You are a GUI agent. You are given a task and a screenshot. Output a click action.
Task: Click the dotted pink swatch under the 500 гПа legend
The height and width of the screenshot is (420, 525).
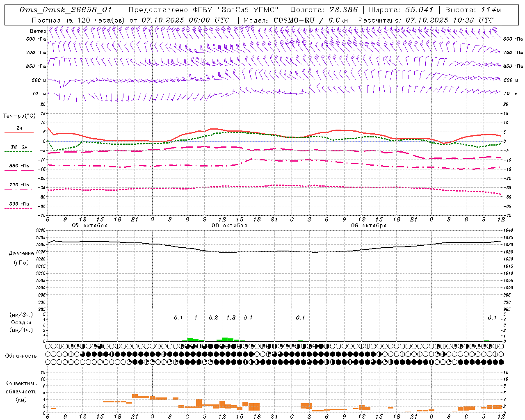tap(18, 208)
